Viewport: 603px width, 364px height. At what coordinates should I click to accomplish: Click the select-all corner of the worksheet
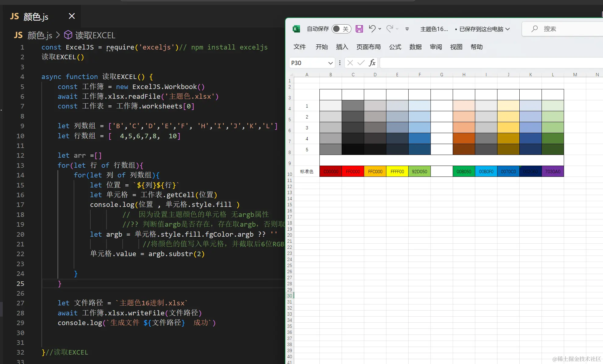tap(291, 74)
